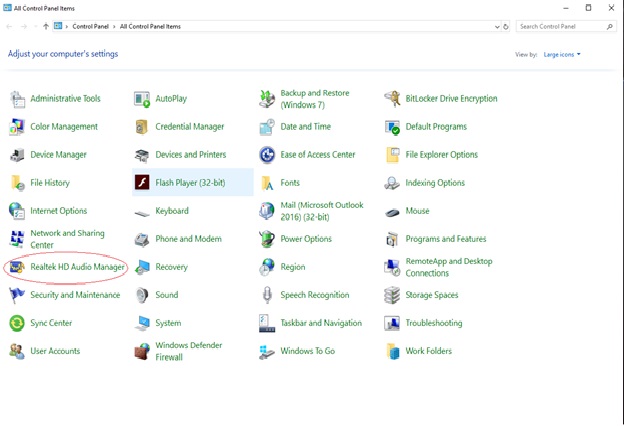
Task: Click the Sync Center icon
Action: (17, 323)
